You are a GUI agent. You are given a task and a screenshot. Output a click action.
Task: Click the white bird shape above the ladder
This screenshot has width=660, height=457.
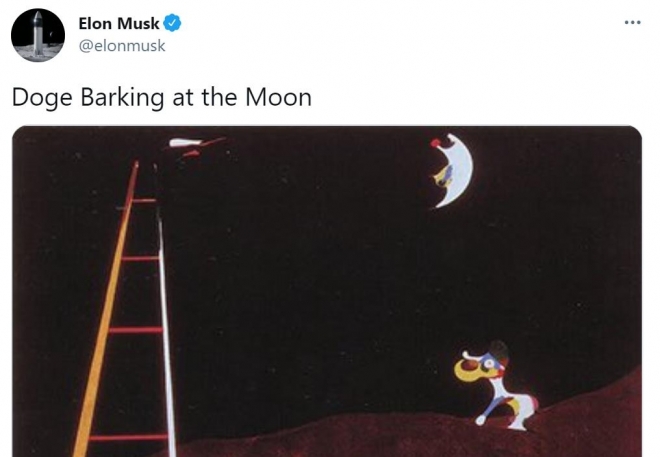point(185,143)
